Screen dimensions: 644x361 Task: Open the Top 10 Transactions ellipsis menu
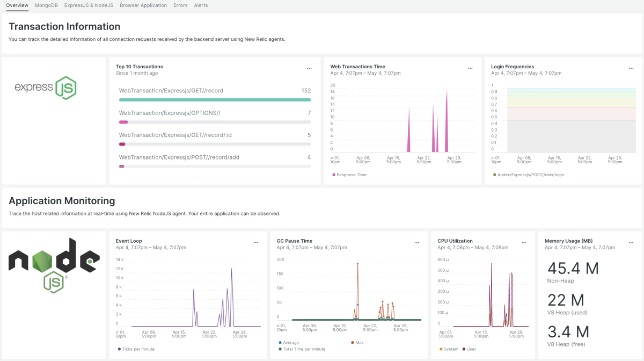pyautogui.click(x=309, y=68)
